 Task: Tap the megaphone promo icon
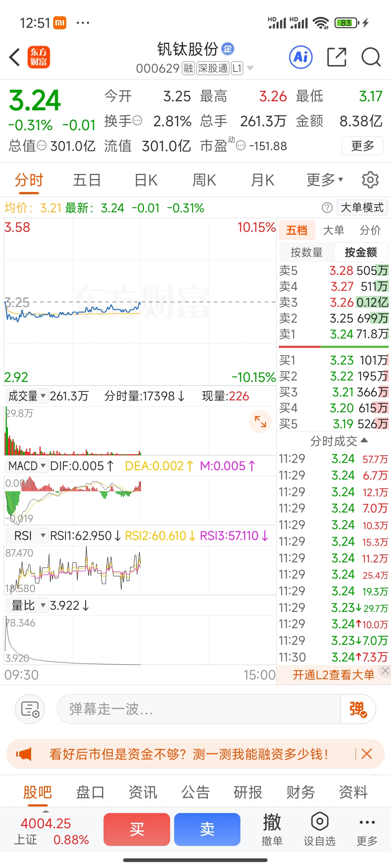point(24,754)
